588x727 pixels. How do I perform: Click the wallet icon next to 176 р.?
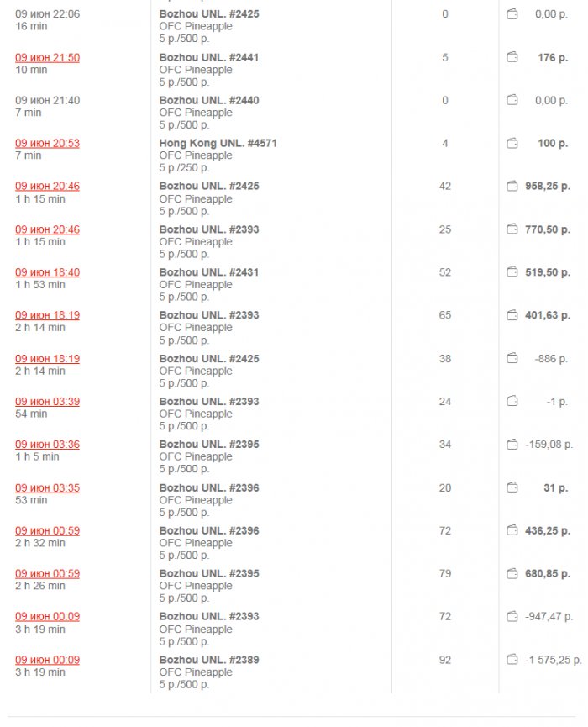(x=512, y=58)
